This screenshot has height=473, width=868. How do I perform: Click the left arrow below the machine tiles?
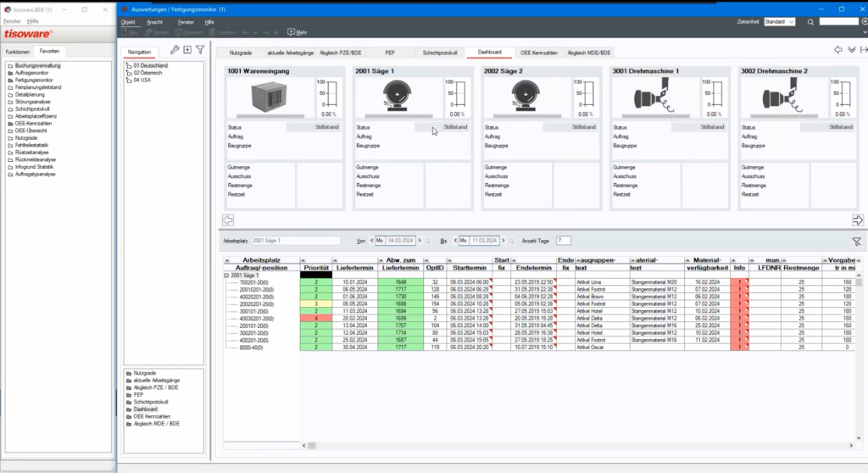click(227, 220)
